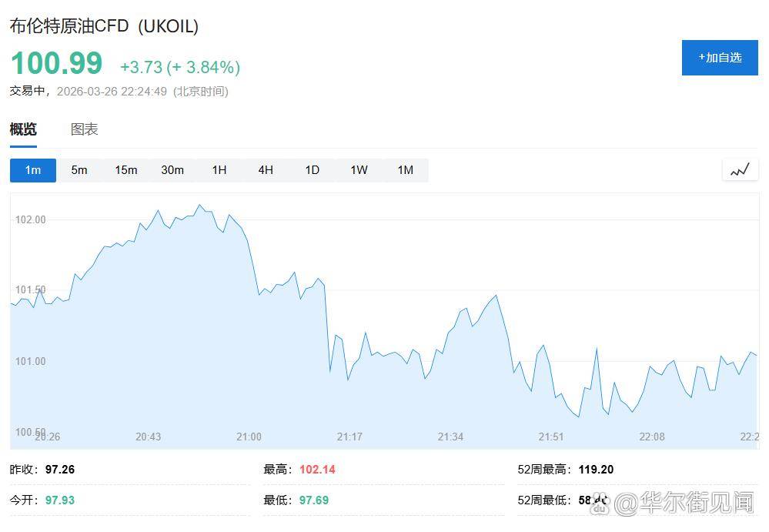The width and height of the screenshot is (769, 532).
Task: Choose the 30m interval
Action: 172,170
